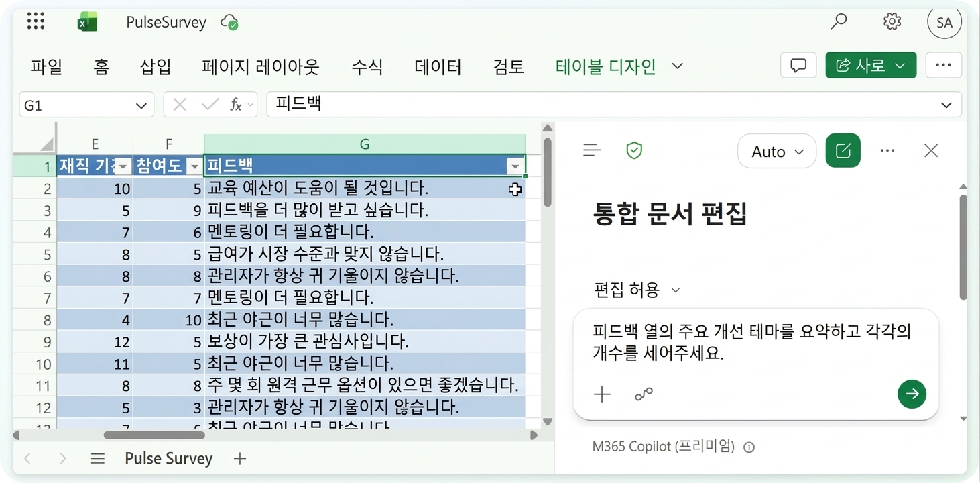Open the 파일 menu
Image resolution: width=980 pixels, height=483 pixels.
46,66
